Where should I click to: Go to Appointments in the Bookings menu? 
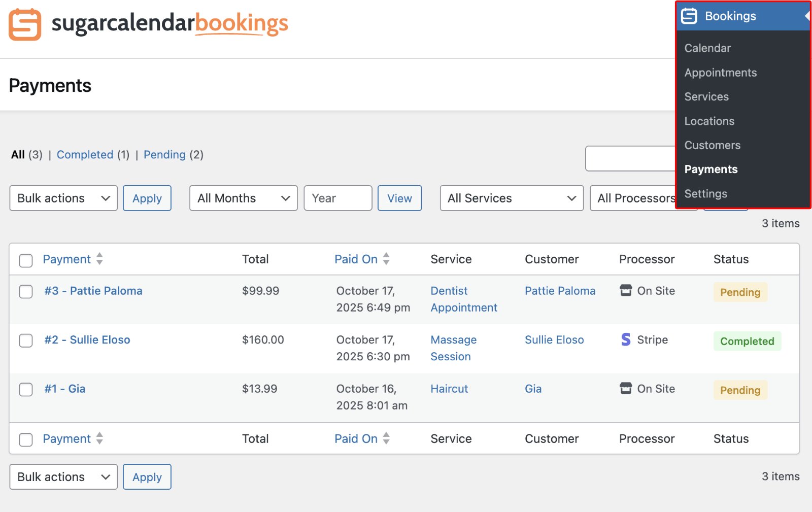pyautogui.click(x=720, y=73)
